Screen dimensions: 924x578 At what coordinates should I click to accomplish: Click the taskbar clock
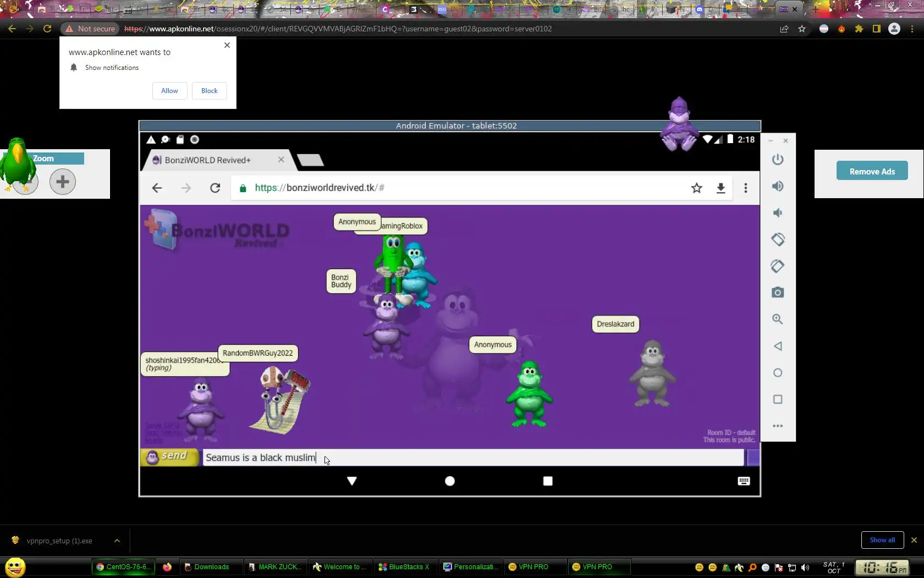coord(882,567)
